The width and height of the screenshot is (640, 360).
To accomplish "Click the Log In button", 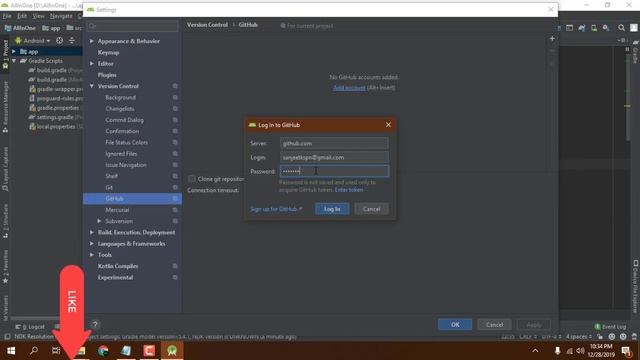I will pos(332,209).
